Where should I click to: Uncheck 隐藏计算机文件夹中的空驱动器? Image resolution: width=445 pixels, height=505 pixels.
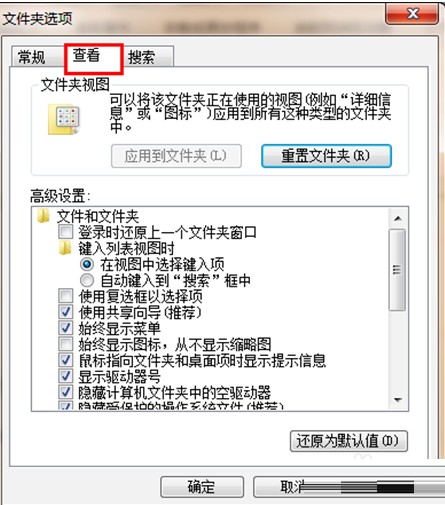pyautogui.click(x=66, y=392)
